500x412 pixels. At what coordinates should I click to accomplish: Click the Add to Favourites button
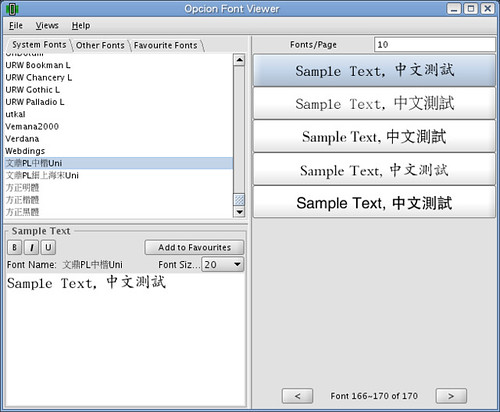(x=194, y=247)
